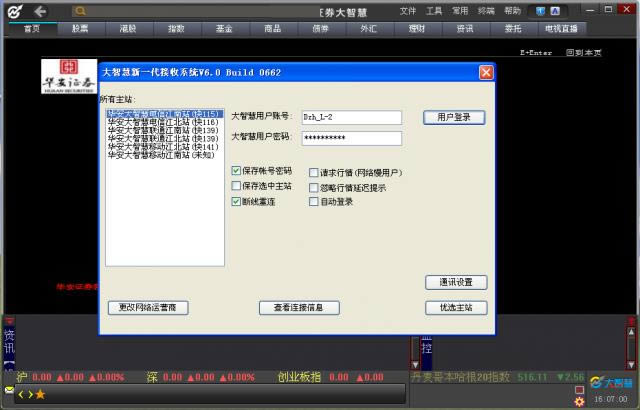Select 华安大智慧联通江南站 (快139) server
This screenshot has width=640, height=410.
164,130
